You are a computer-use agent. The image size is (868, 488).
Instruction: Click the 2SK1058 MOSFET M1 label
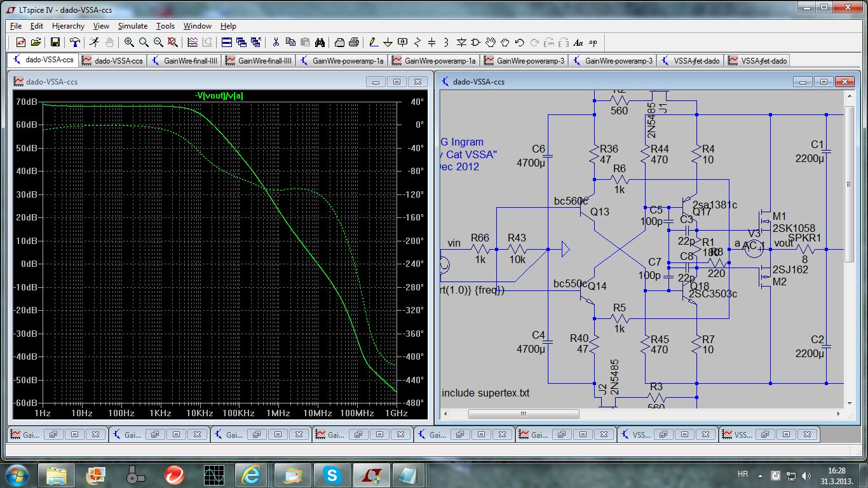click(x=794, y=228)
